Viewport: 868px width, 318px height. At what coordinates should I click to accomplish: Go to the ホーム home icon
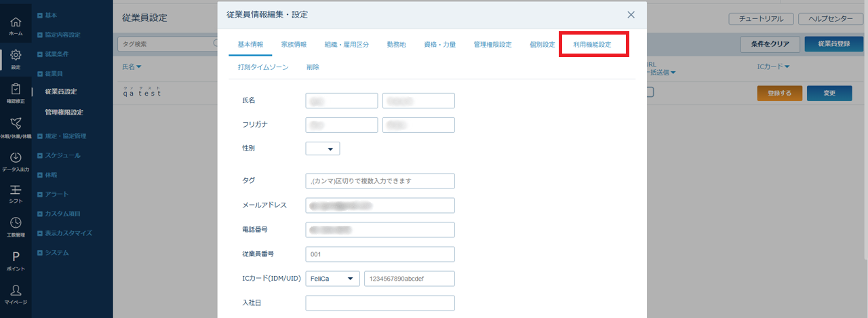tap(15, 26)
